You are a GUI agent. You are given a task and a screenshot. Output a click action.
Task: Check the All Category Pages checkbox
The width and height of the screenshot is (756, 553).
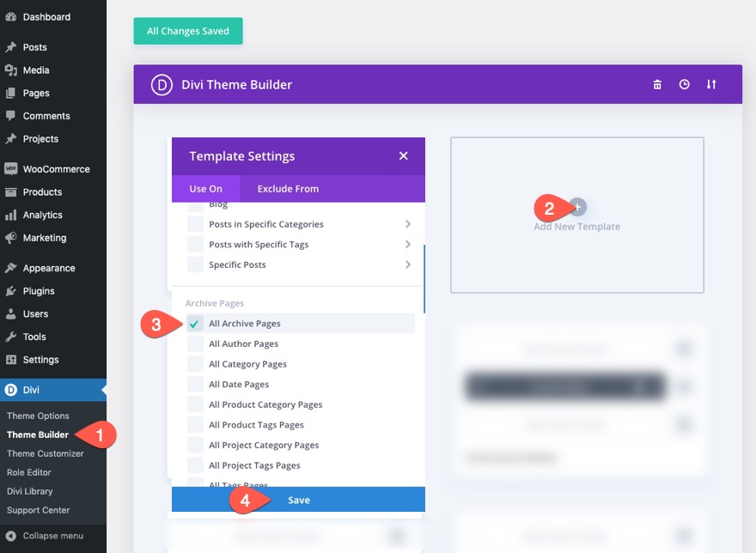pyautogui.click(x=195, y=364)
